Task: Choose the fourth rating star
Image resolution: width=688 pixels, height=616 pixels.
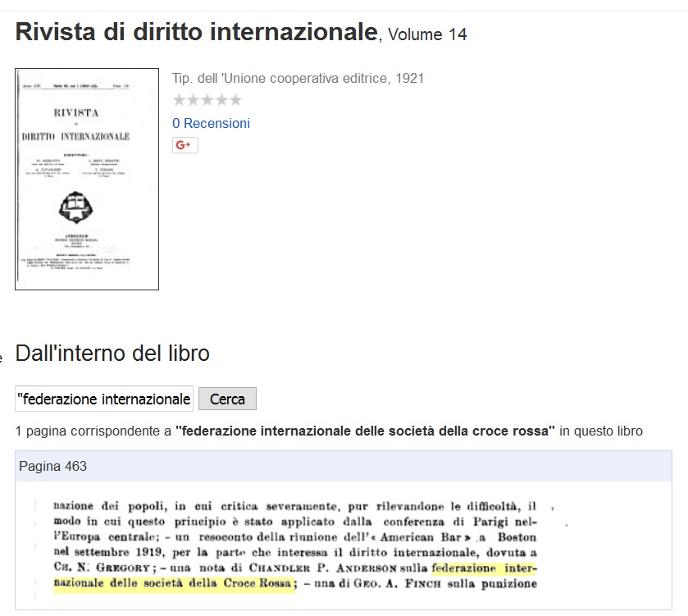Action: [x=221, y=100]
